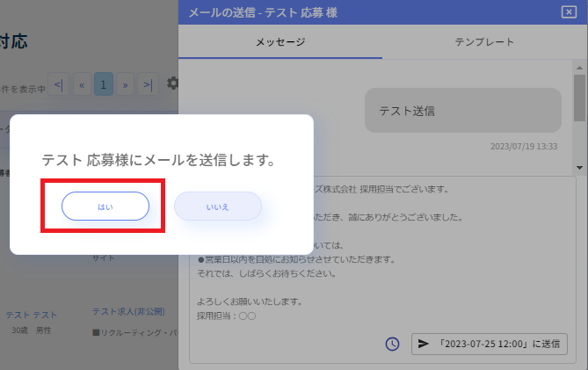Confirm sending with the はい button
This screenshot has height=370, width=588.
(105, 207)
